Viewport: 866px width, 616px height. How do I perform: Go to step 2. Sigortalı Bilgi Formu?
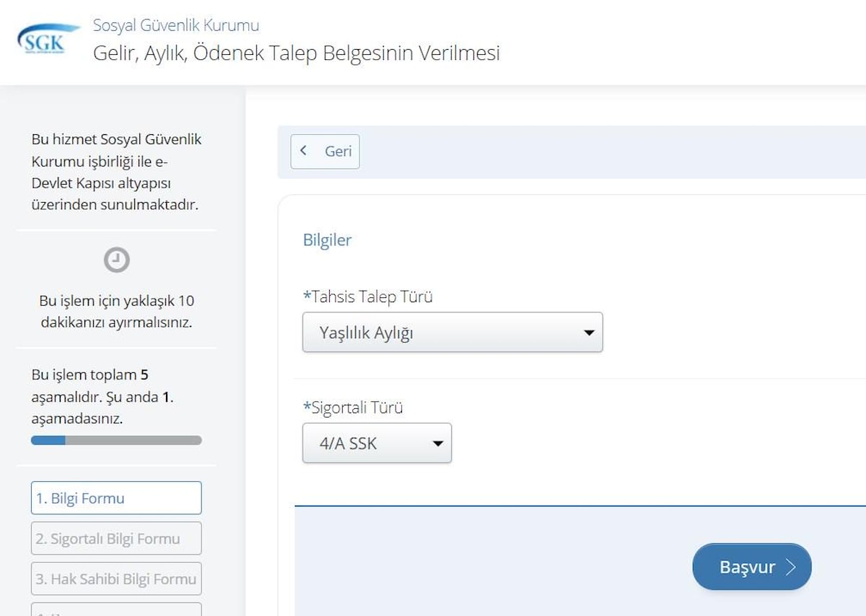(x=116, y=539)
